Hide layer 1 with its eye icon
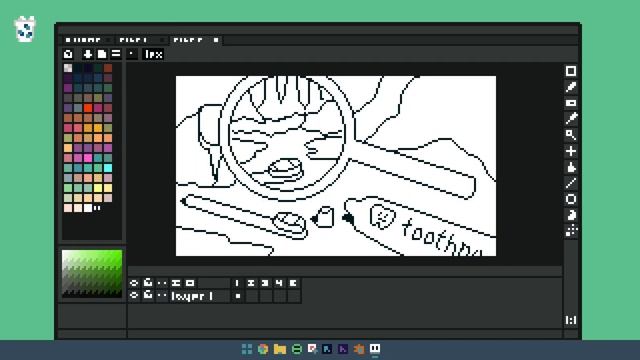This screenshot has width=640, height=360. (x=134, y=296)
